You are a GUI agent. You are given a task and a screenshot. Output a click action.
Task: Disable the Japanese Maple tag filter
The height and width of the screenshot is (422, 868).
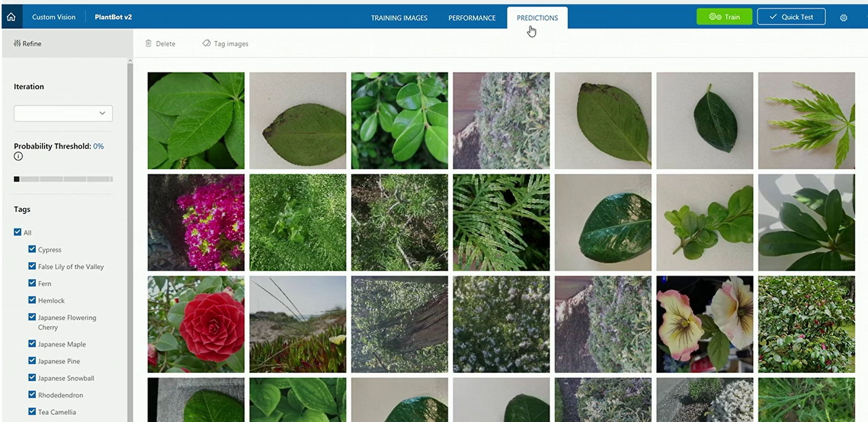coord(32,344)
